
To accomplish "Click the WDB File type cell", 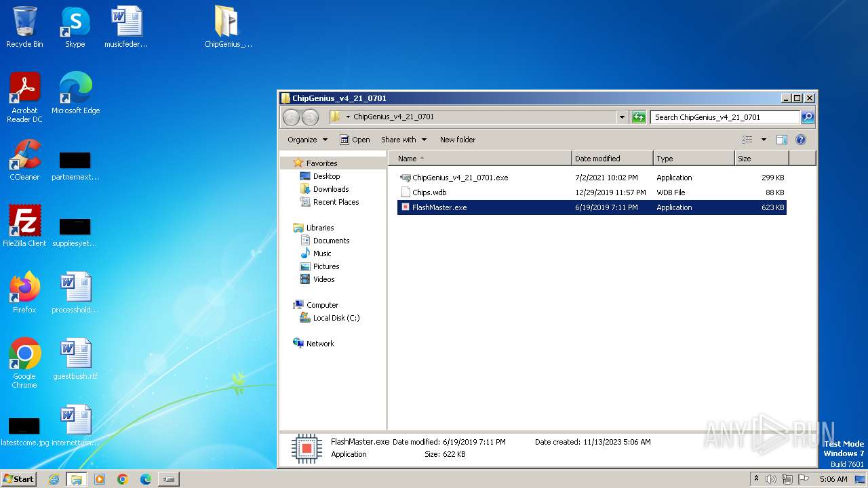I will point(671,192).
